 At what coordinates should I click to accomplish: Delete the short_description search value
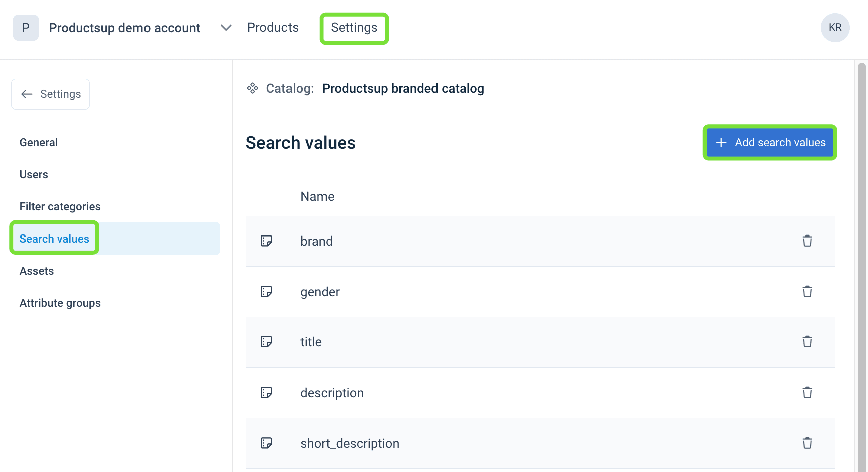point(807,443)
